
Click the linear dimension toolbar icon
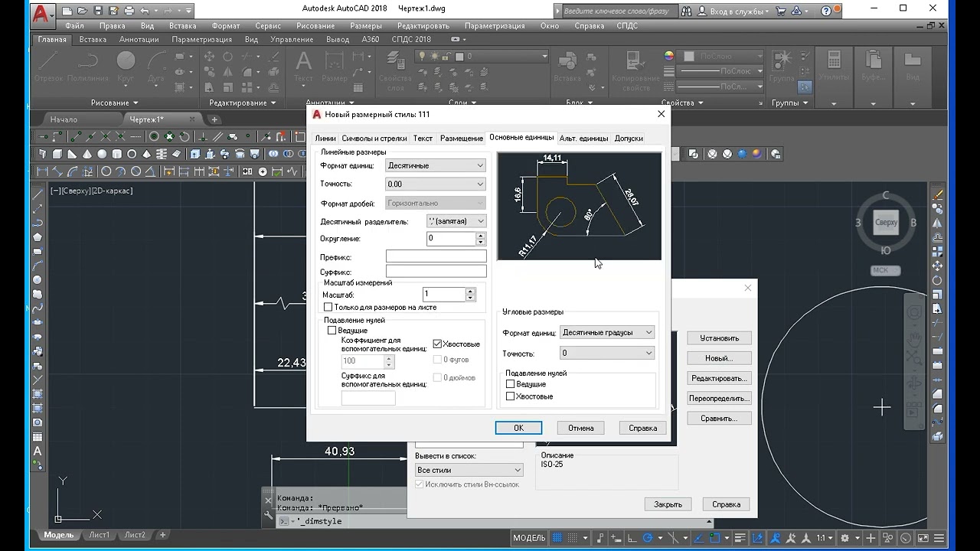tap(44, 171)
